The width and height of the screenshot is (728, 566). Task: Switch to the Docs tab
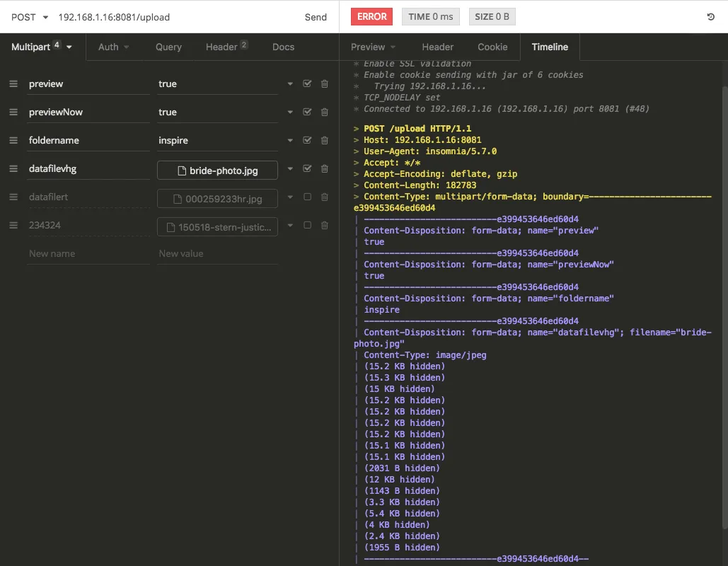(x=283, y=47)
